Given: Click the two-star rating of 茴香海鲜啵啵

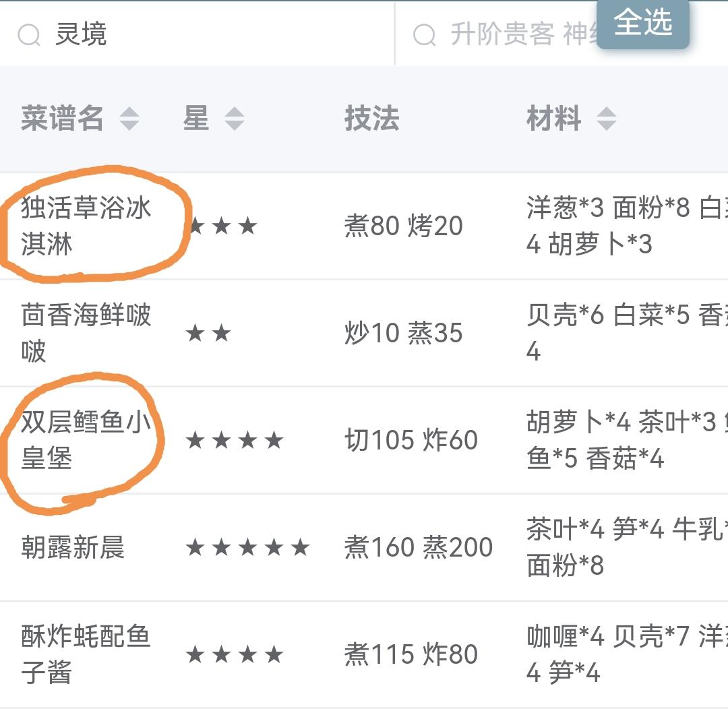Looking at the screenshot, I should [x=208, y=333].
